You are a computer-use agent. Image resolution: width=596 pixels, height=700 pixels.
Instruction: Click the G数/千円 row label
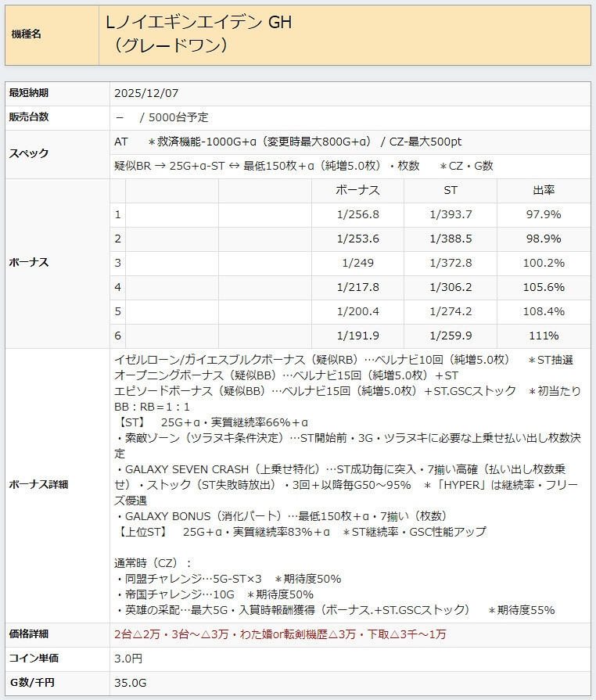click(x=32, y=683)
